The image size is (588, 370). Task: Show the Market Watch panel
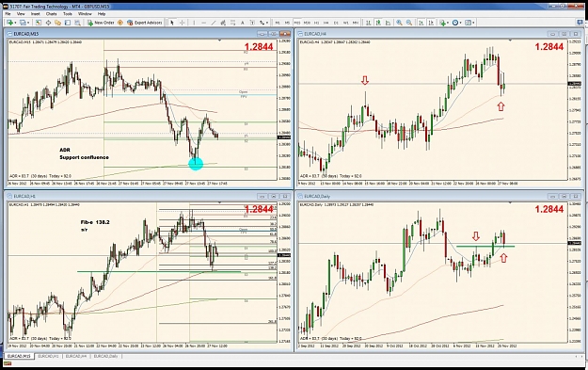pyautogui.click(x=39, y=23)
